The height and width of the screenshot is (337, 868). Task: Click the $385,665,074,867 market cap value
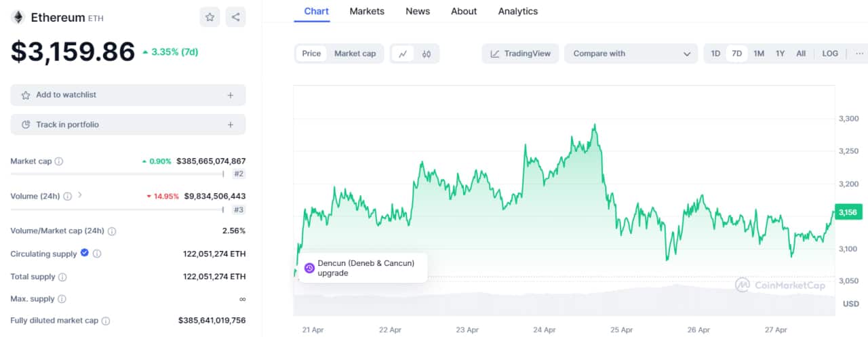pos(211,161)
